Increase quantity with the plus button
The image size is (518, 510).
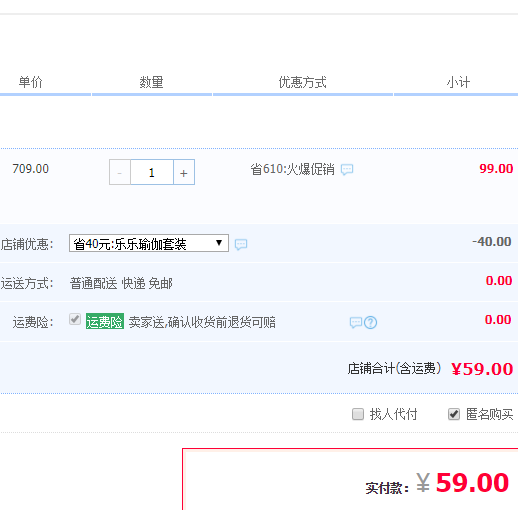point(184,172)
